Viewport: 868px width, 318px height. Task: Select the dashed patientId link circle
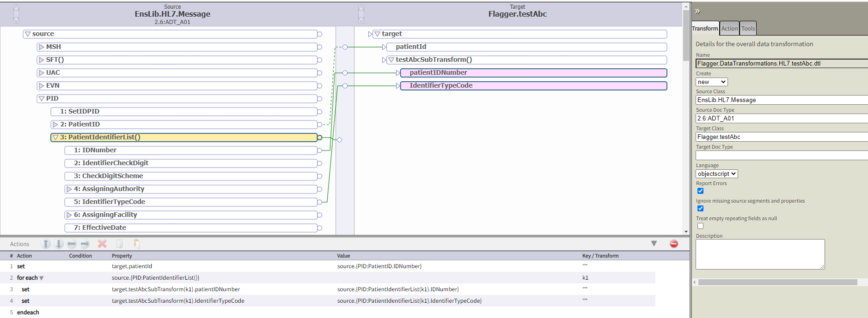pos(345,47)
